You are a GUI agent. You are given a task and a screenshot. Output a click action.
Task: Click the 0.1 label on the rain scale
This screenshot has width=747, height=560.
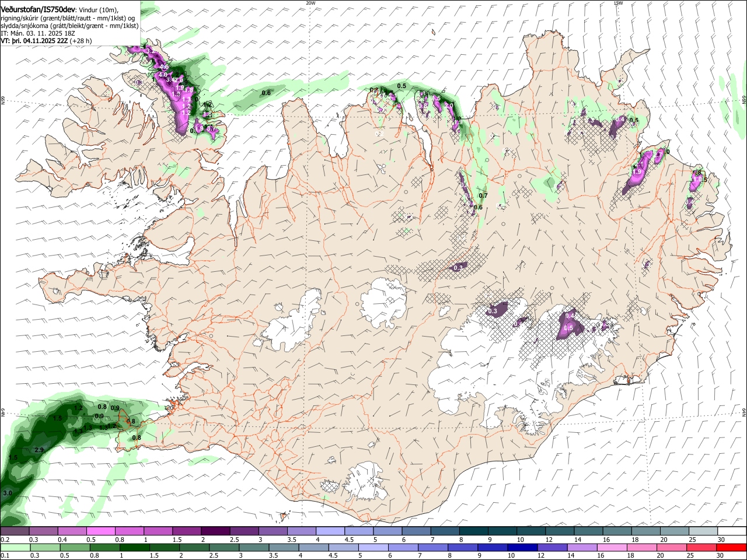tap(5, 556)
